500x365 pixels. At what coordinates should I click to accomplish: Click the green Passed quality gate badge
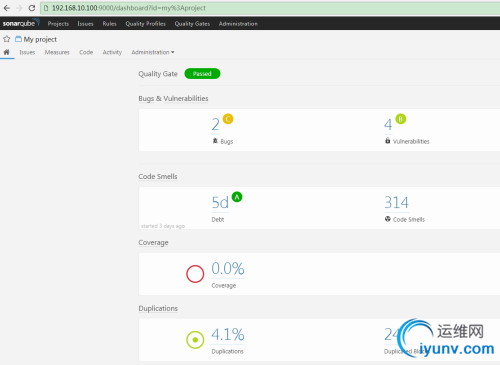point(202,74)
